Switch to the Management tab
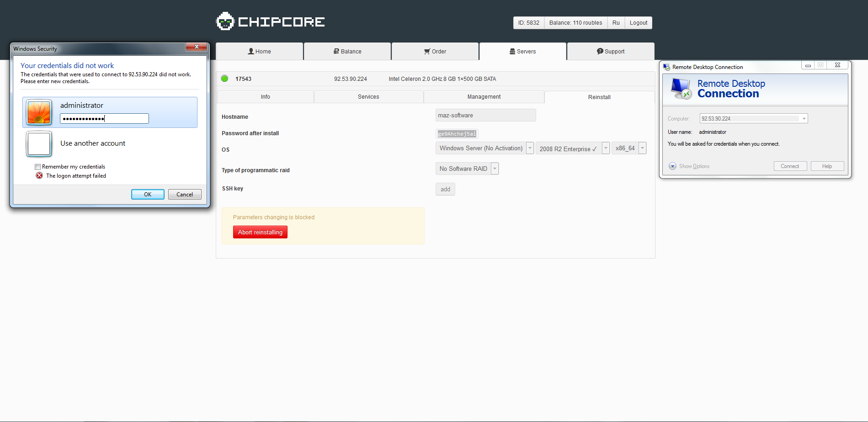Viewport: 868px width, 422px height. (x=484, y=97)
